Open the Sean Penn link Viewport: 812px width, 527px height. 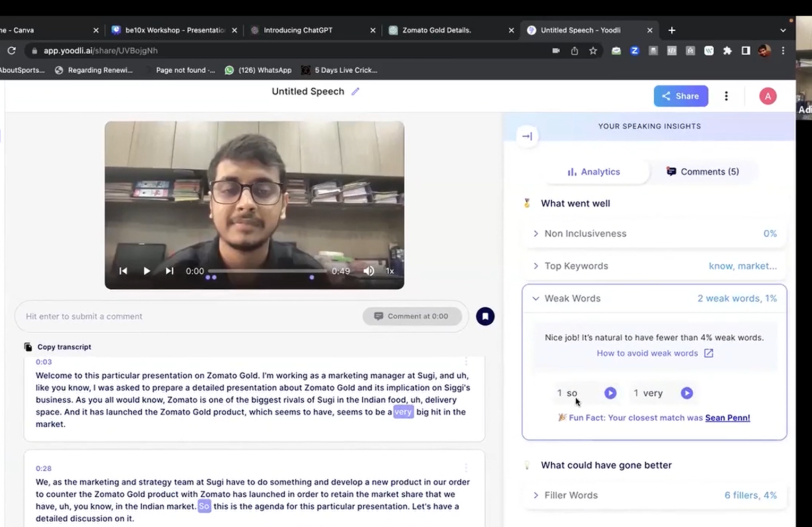coord(728,418)
